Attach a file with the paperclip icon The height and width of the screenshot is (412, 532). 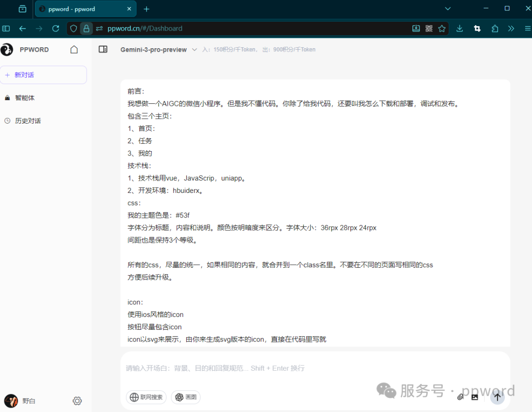461,397
